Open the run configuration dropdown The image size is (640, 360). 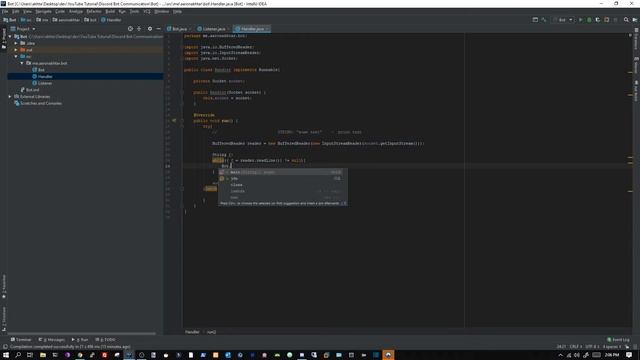click(x=563, y=20)
